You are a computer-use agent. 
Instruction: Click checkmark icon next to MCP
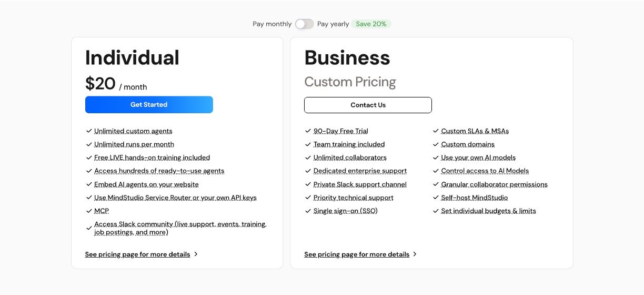[89, 211]
